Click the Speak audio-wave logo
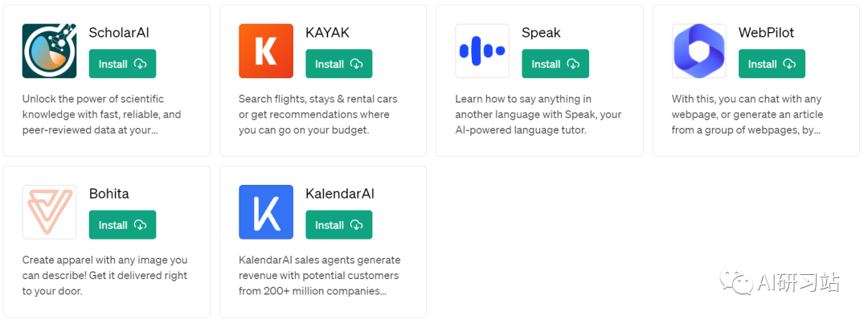This screenshot has width=868, height=320. coord(482,51)
